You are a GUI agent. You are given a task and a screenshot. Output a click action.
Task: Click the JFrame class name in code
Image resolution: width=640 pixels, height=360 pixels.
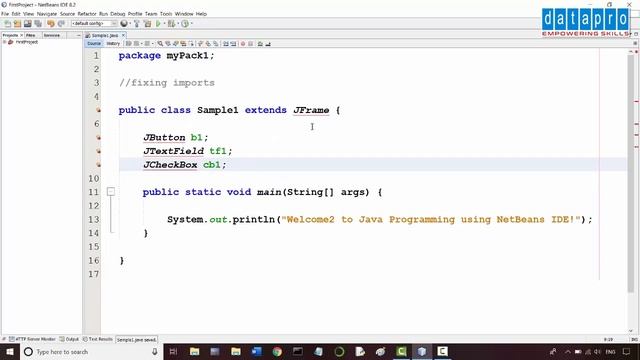coord(311,110)
